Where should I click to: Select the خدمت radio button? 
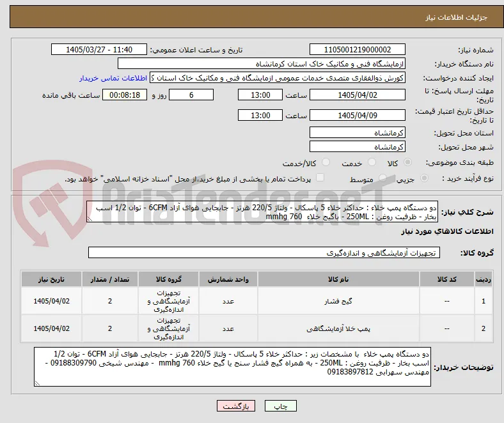tap(372, 162)
